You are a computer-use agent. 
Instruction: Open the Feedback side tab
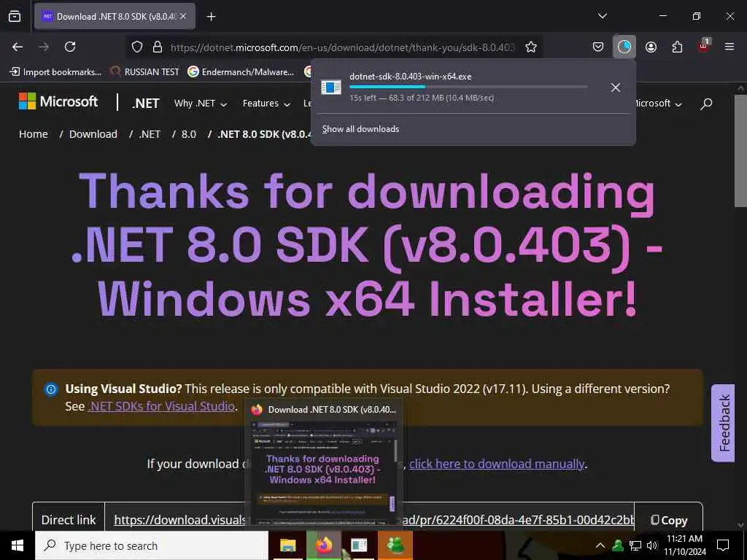coord(723,423)
